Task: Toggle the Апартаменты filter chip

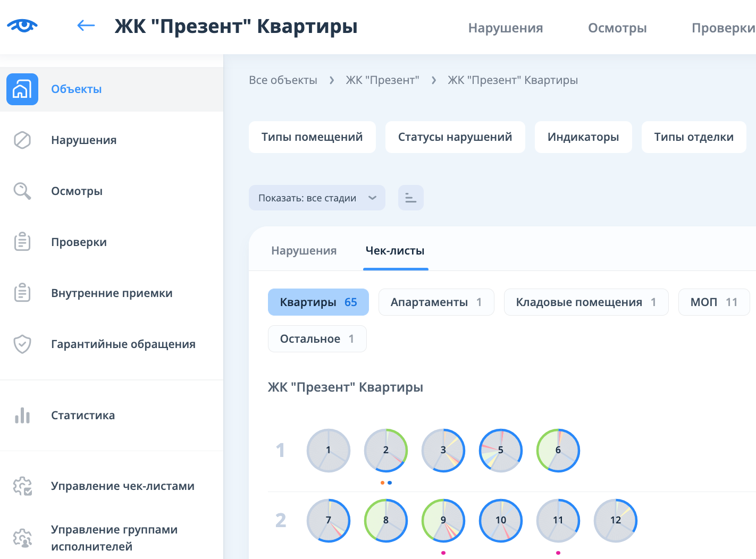Action: point(436,302)
